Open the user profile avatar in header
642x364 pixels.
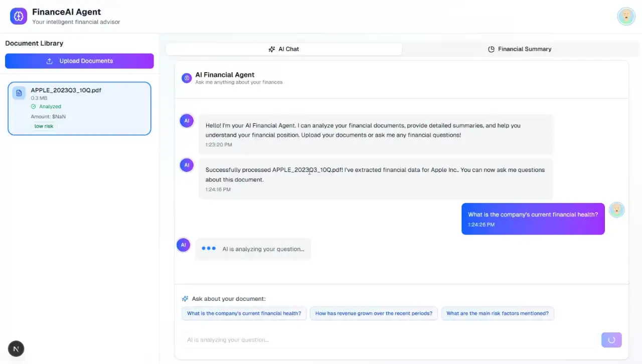pos(626,16)
